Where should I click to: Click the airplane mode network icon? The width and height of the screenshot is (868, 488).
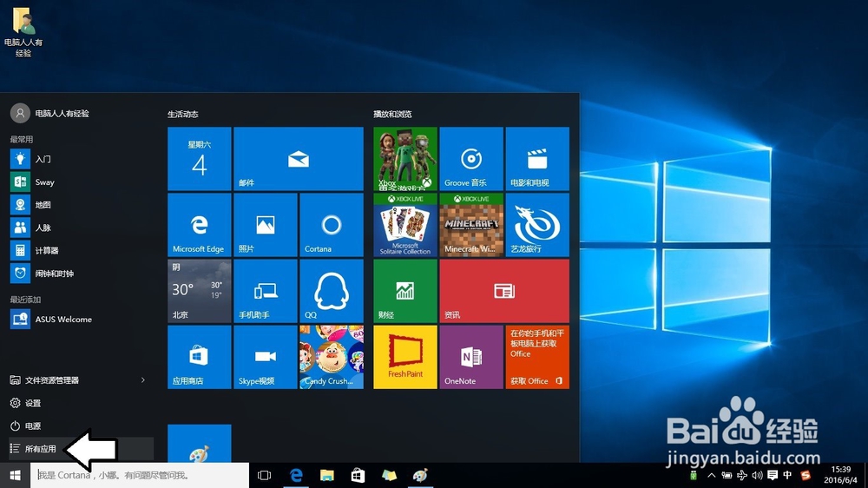(x=742, y=475)
